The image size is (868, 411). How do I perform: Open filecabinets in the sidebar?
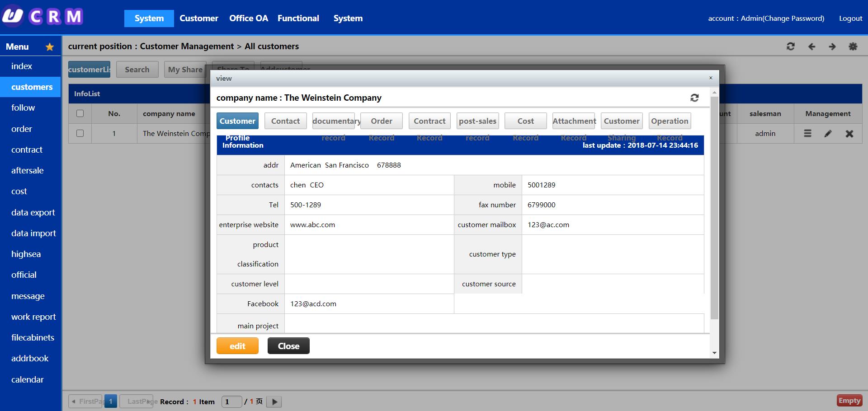[30, 337]
